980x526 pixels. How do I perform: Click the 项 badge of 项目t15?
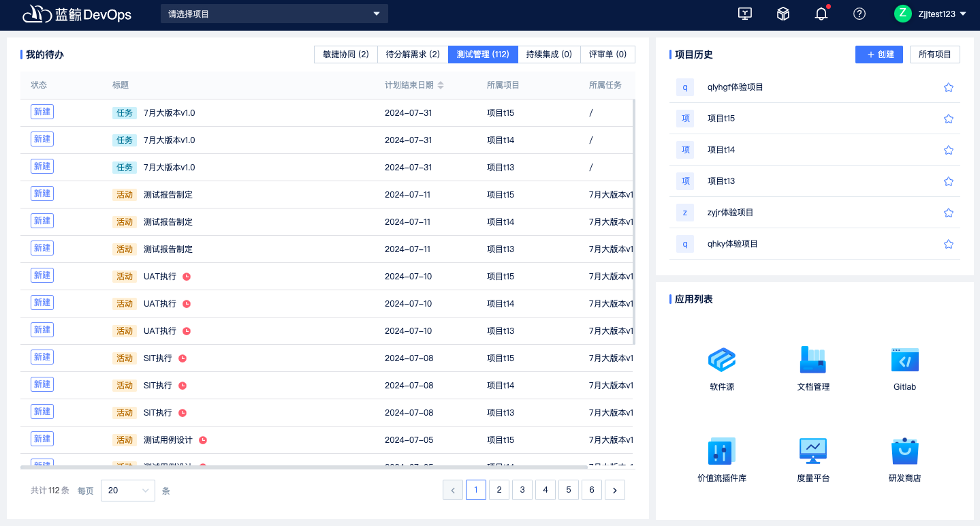685,119
